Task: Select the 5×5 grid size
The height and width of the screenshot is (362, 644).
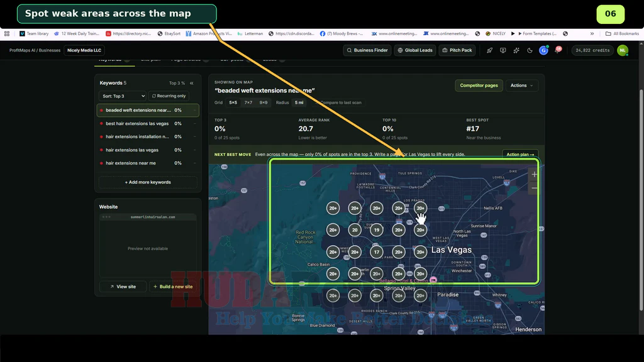Action: 233,102
